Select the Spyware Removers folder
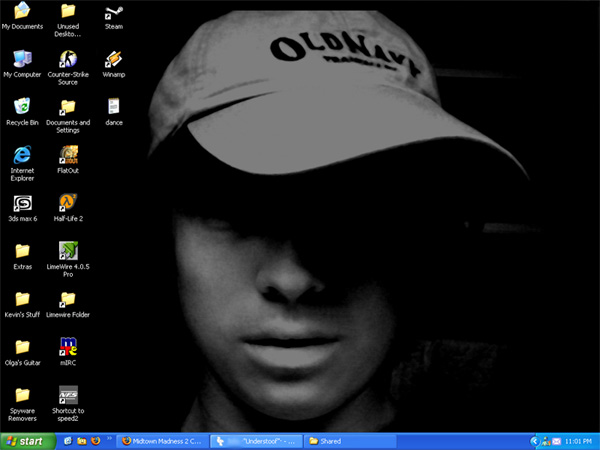600x450 pixels. [22, 395]
